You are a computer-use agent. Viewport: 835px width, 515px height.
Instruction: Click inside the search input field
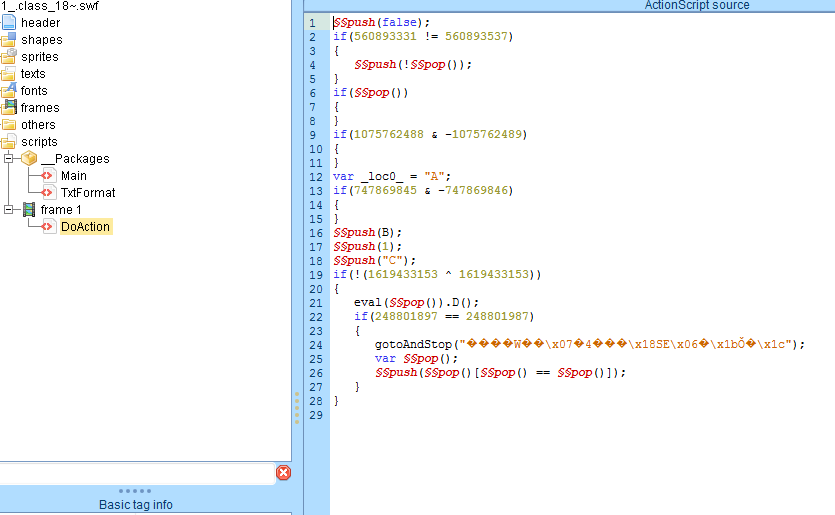tap(137, 473)
